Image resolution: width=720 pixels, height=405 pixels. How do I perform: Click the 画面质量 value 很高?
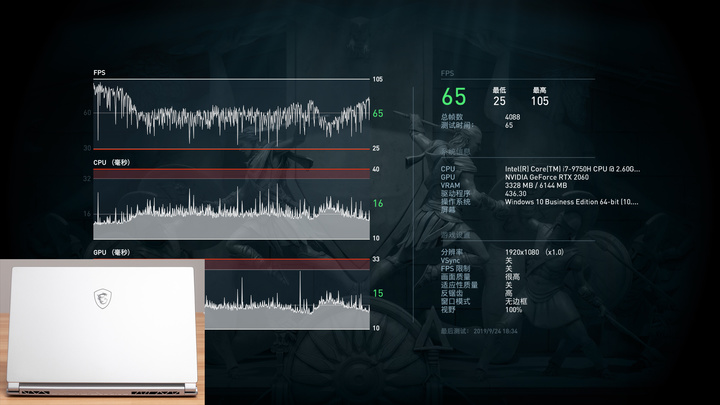[x=512, y=277]
